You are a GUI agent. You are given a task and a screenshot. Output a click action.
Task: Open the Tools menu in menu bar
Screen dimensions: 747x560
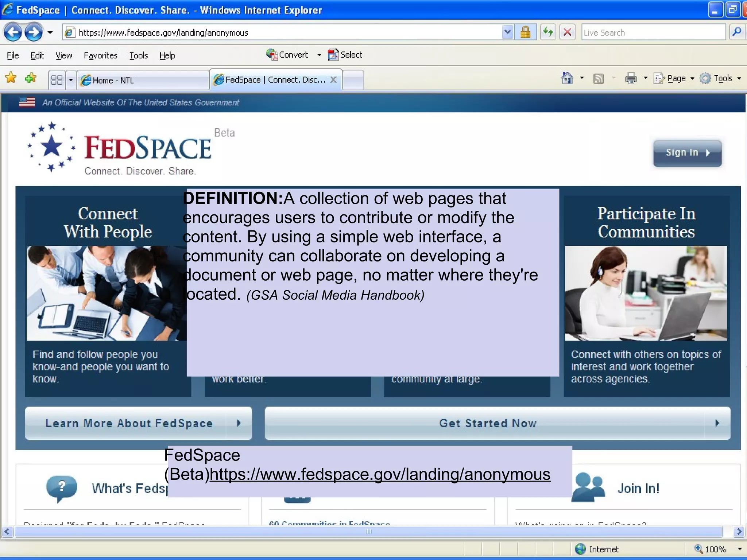pyautogui.click(x=139, y=55)
